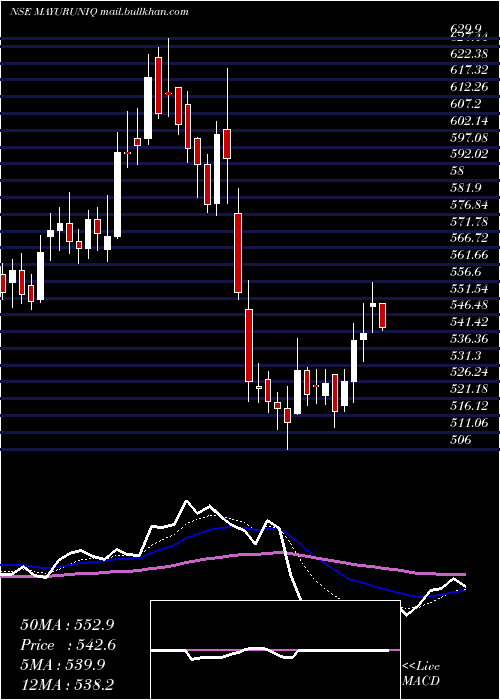Click the 622.38 price axis label
The width and height of the screenshot is (500, 700).
pos(469,53)
